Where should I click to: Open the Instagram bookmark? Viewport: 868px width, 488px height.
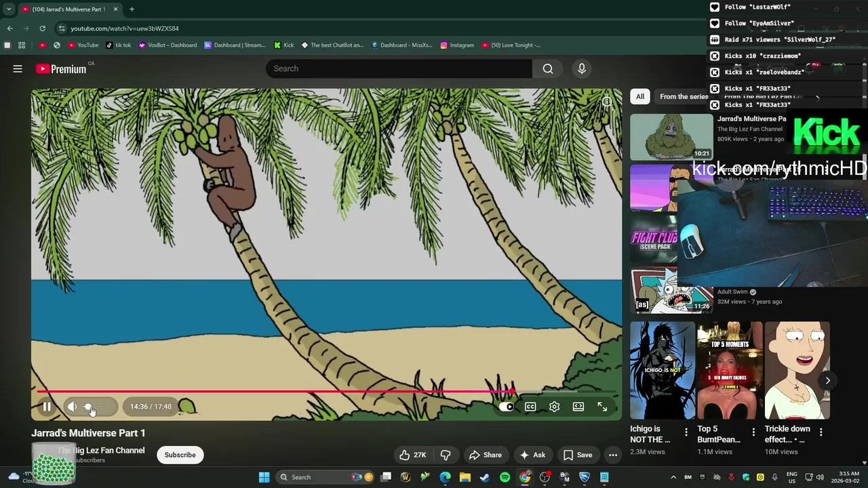pos(457,45)
